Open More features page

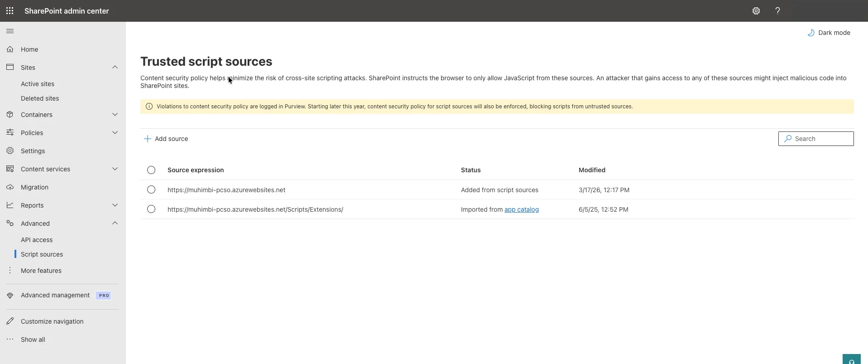pyautogui.click(x=41, y=271)
